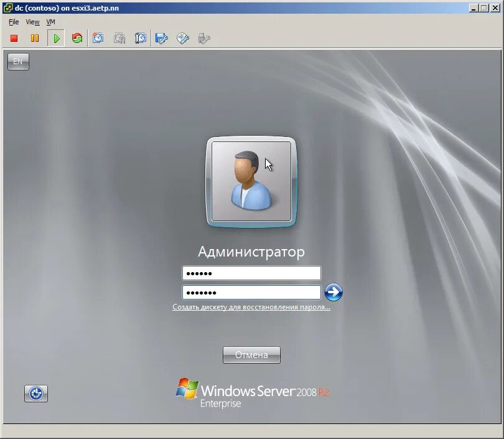Image resolution: width=504 pixels, height=439 pixels.
Task: Maximize the VM console window
Action: coord(483,7)
